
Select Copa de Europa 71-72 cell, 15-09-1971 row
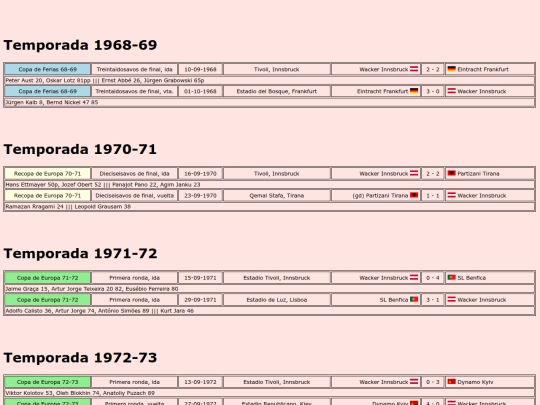coord(48,278)
